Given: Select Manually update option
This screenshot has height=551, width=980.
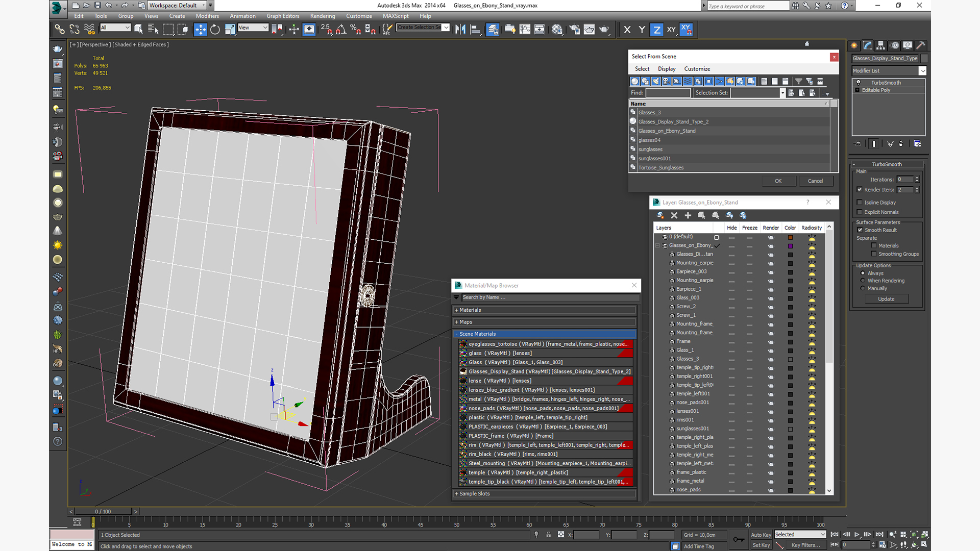Looking at the screenshot, I should pos(863,288).
